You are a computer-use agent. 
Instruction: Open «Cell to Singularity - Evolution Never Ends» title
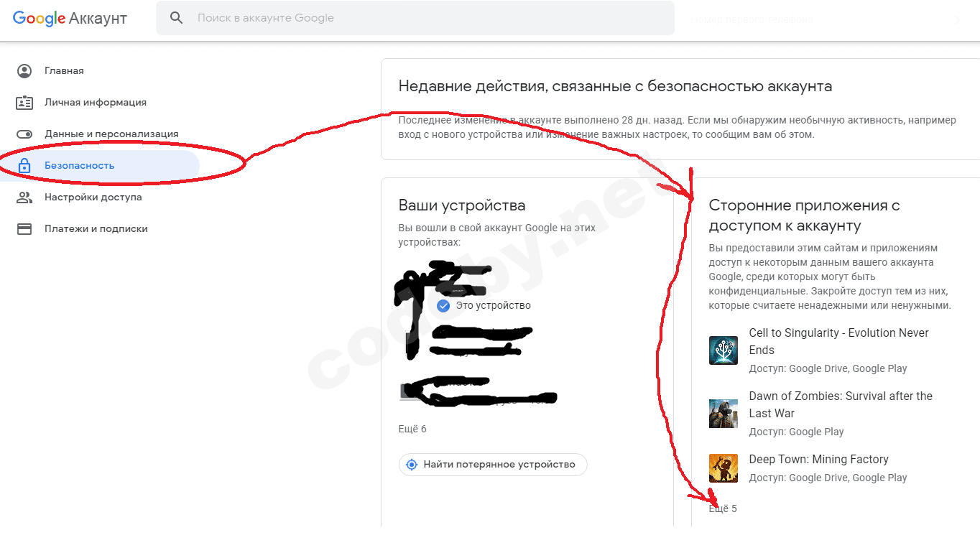(x=839, y=341)
